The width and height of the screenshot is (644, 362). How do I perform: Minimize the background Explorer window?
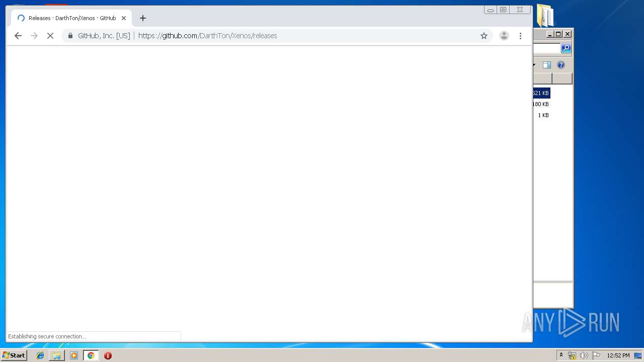point(550,34)
